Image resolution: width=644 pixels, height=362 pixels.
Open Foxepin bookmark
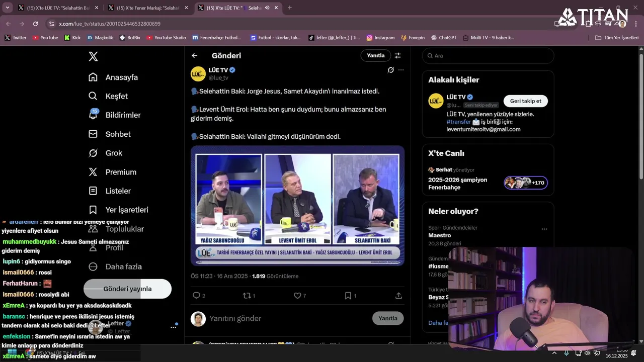pyautogui.click(x=413, y=38)
